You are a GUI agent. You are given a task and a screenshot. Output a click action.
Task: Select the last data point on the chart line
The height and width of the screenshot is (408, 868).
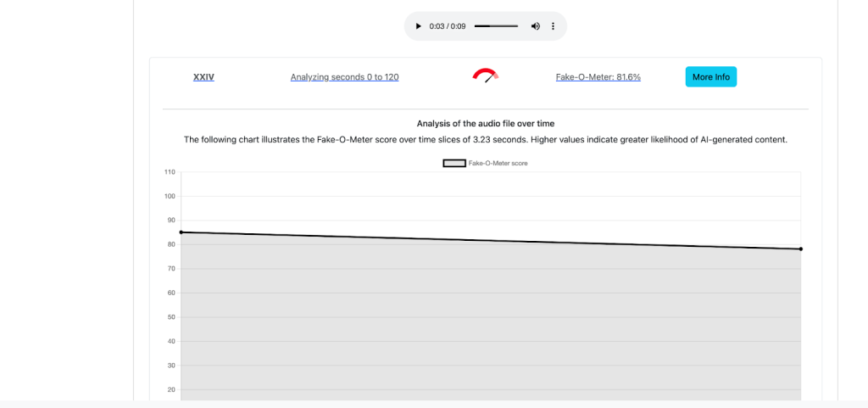[800, 249]
